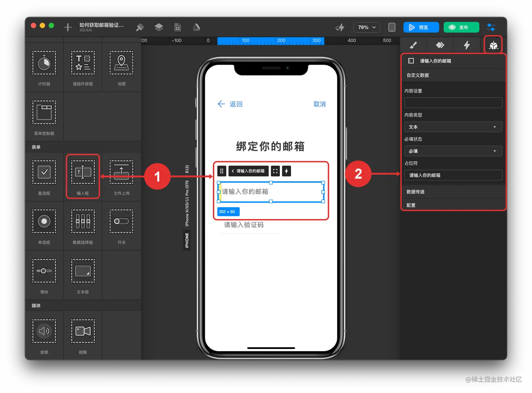Expand the 数据传递 section
The width and height of the screenshot is (532, 393).
coord(454,192)
